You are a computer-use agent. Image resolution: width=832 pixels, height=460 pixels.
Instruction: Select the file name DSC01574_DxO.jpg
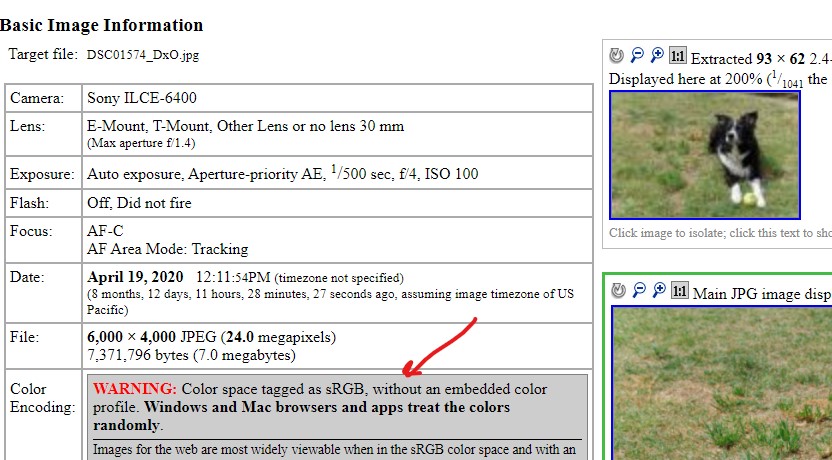tap(143, 55)
